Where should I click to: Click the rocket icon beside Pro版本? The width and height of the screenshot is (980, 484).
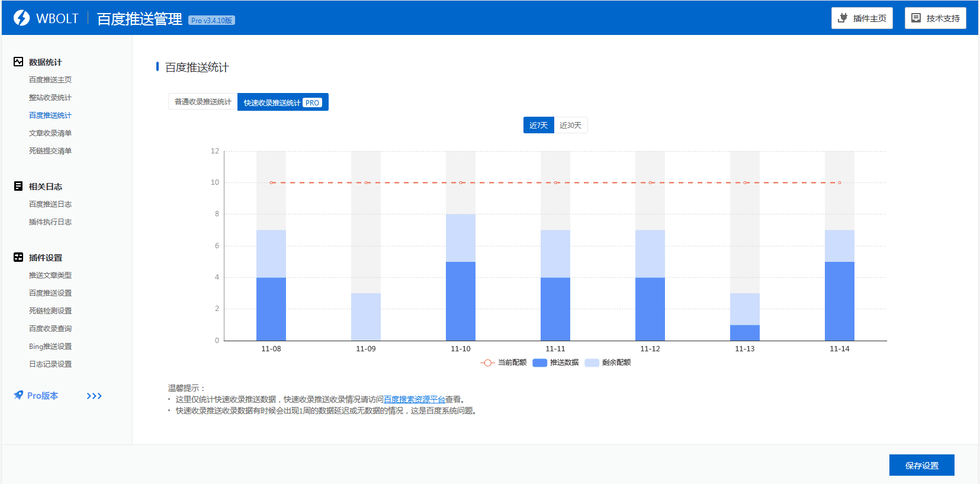[18, 395]
